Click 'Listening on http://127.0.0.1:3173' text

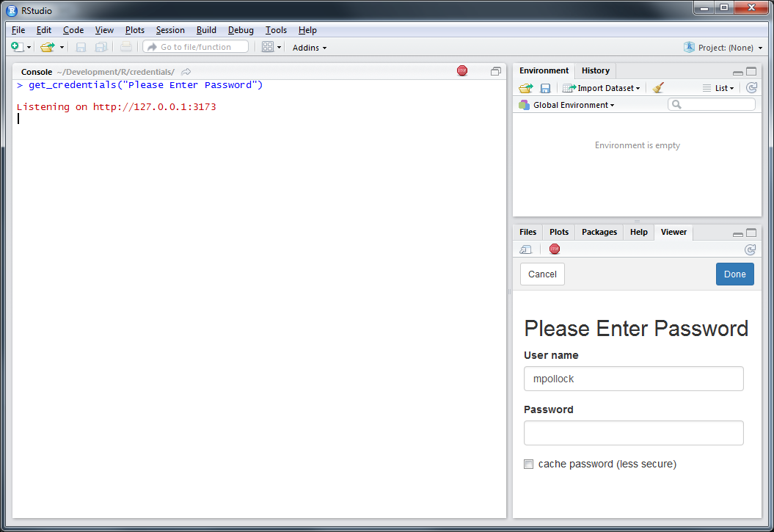[117, 107]
